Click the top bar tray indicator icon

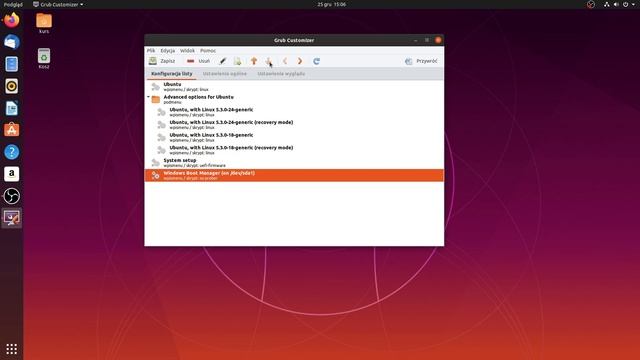591,4
